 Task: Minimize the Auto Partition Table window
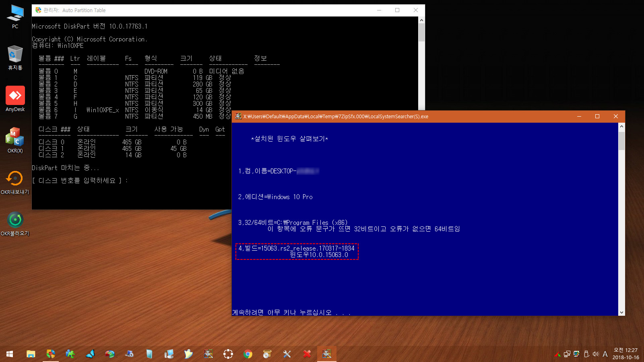tap(379, 10)
